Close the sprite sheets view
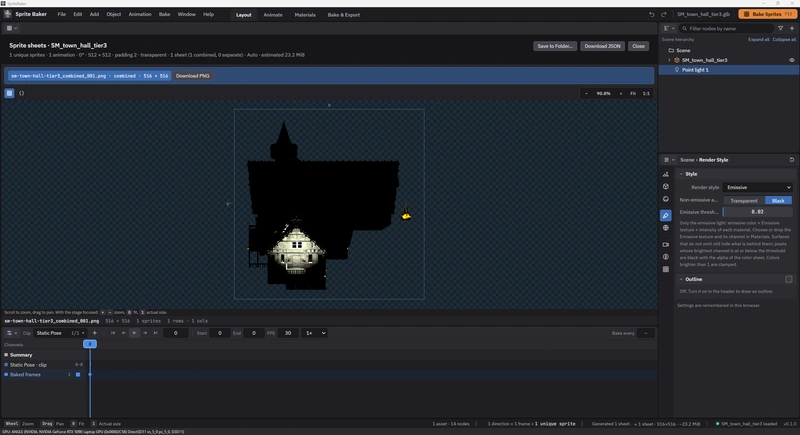Image resolution: width=800 pixels, height=435 pixels. coord(638,46)
